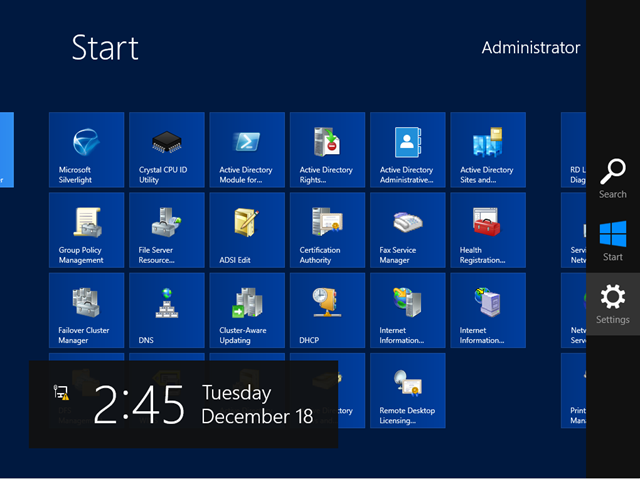This screenshot has height=479, width=640.
Task: Click the Tuesday December 18 date text
Action: tap(257, 404)
